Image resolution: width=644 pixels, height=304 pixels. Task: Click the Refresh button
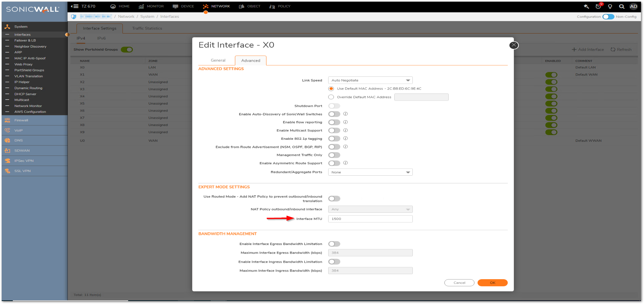pyautogui.click(x=621, y=50)
